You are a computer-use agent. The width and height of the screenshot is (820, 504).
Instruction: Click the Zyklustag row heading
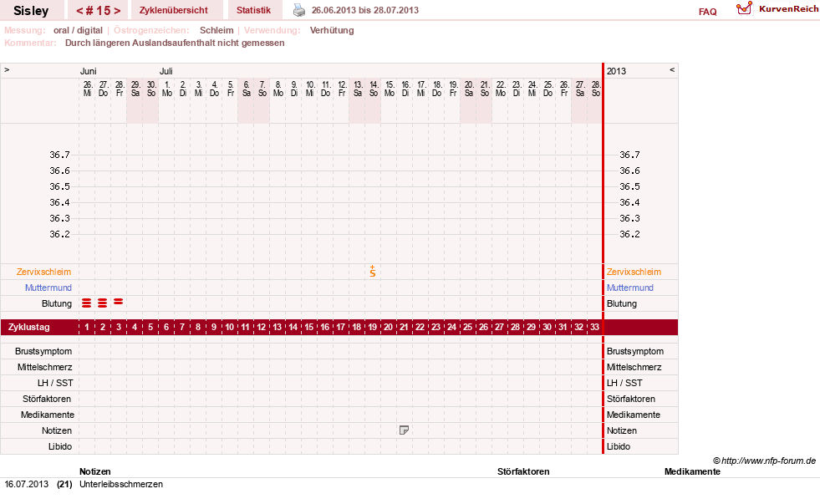pos(28,328)
